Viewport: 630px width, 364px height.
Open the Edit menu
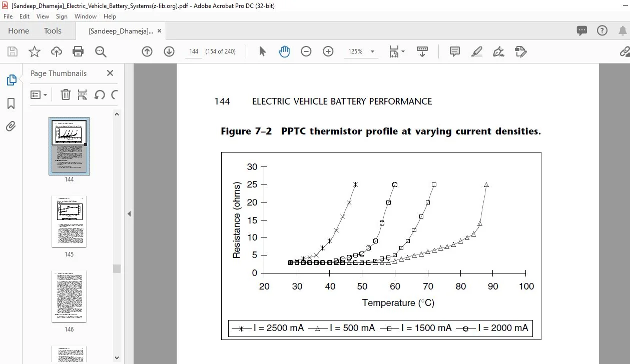[25, 16]
